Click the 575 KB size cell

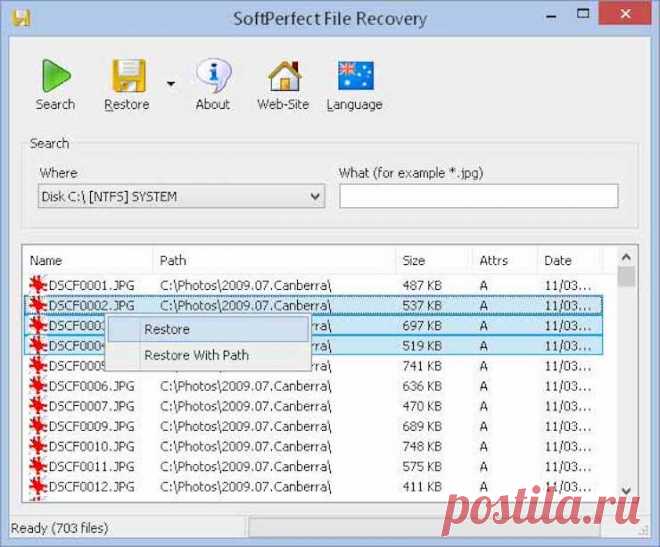(422, 466)
